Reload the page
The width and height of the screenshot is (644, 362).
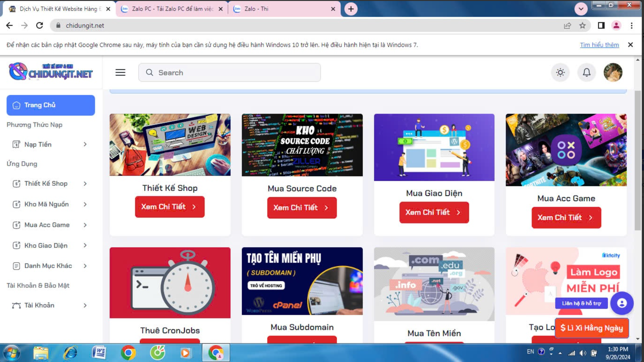pos(39,25)
